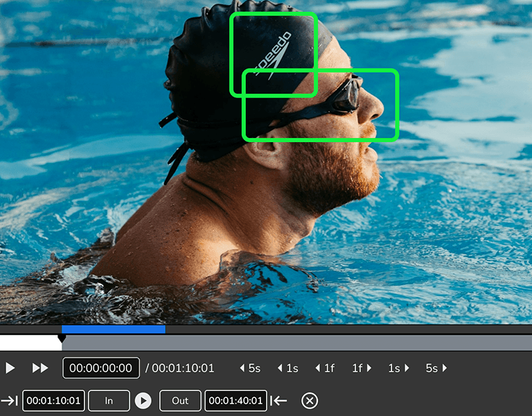Click the blue selected range bar above the timeline
The height and width of the screenshot is (416, 532).
(114, 329)
